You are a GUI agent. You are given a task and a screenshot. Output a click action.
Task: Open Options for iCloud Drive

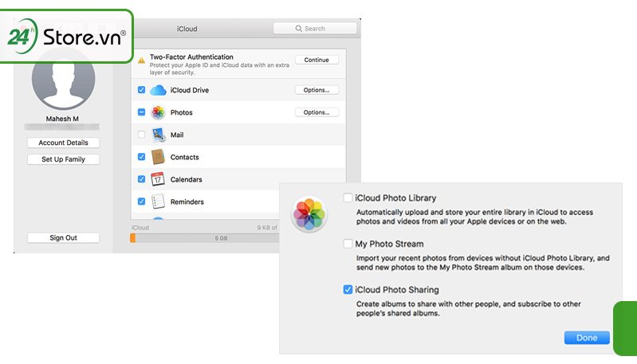[x=317, y=90]
